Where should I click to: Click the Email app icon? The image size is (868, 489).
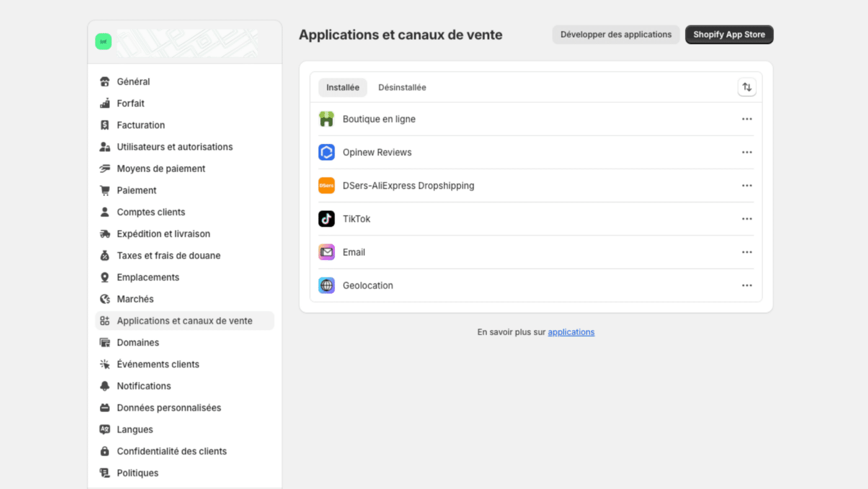327,252
